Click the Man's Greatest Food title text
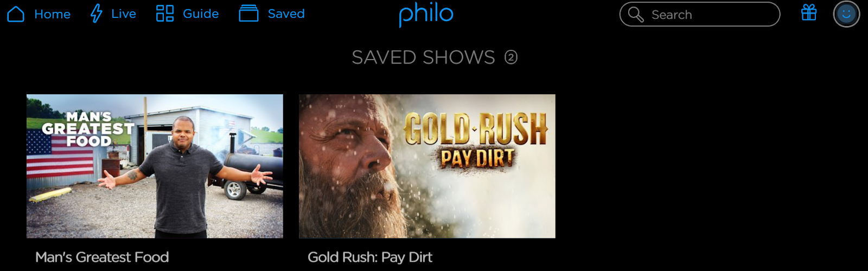The image size is (868, 271). click(102, 257)
